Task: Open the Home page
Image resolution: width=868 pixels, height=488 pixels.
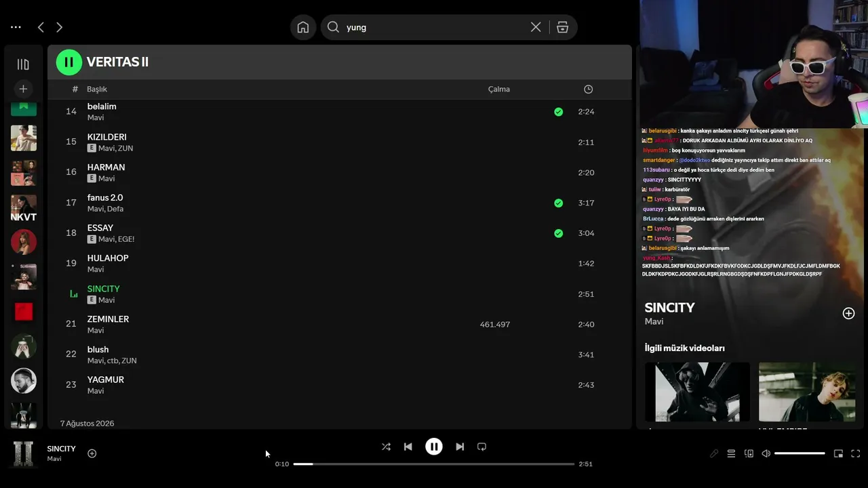Action: tap(303, 27)
